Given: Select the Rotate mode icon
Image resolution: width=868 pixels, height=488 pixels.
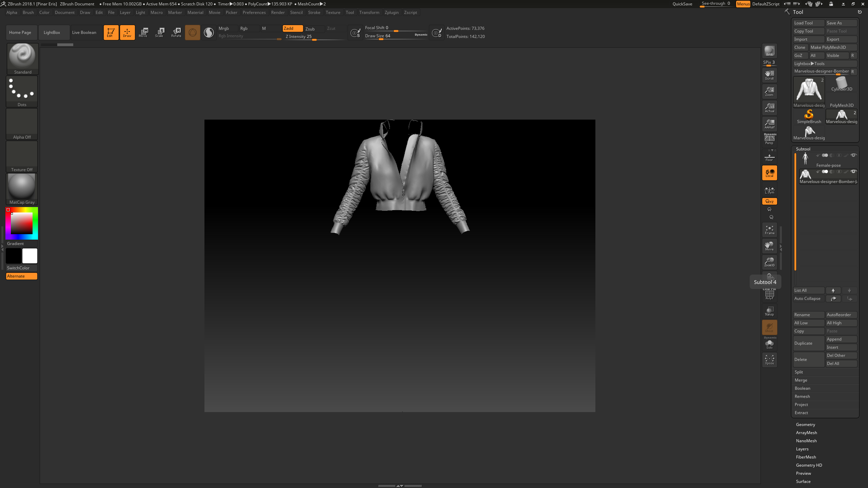Looking at the screenshot, I should (176, 32).
